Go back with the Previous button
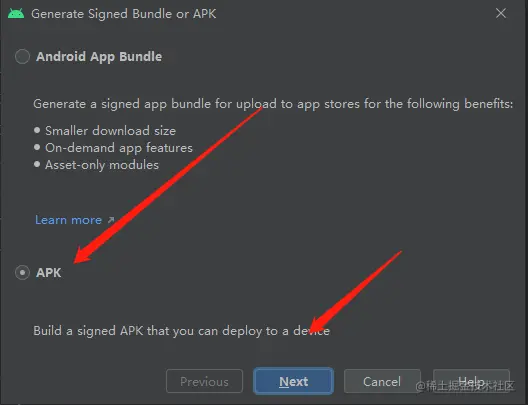 (204, 381)
